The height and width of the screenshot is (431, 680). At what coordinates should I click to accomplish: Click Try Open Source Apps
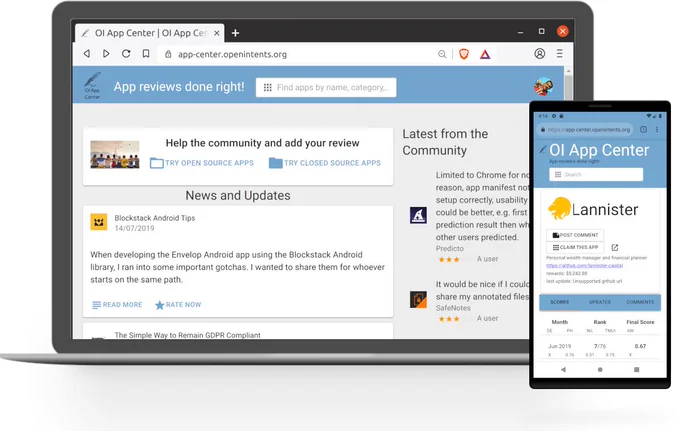pos(202,163)
